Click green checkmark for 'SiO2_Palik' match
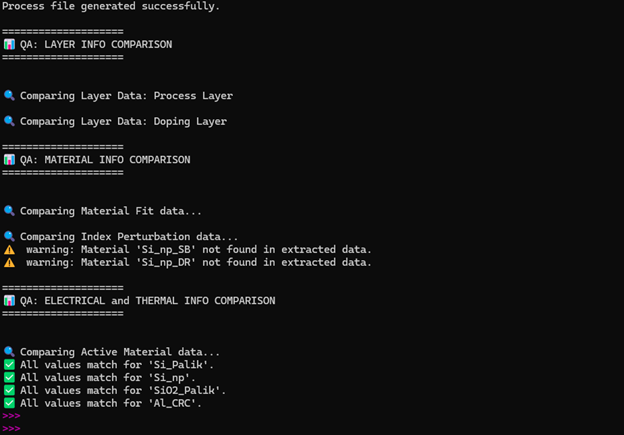Viewport: 624px width, 435px height. coord(9,390)
